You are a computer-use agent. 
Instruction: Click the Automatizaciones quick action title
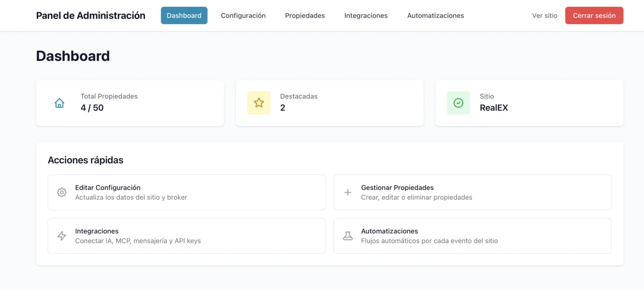389,231
